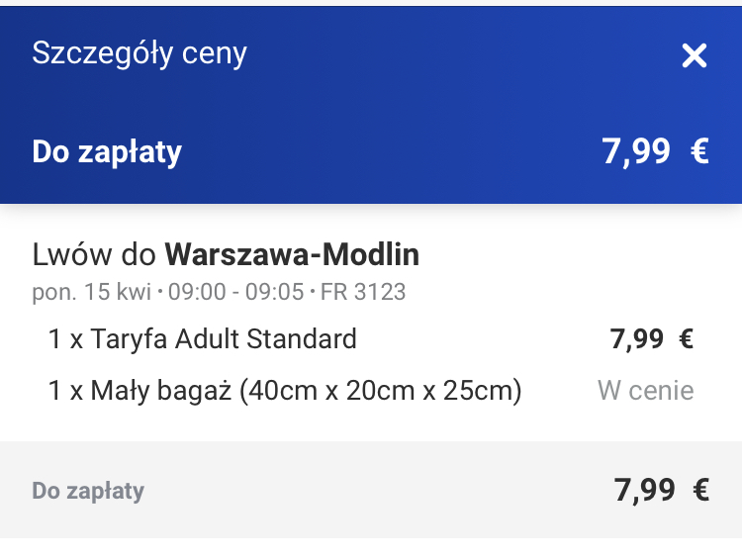Open the Lwów do Warszawa-Modlin route heading
Image resolution: width=742 pixels, height=560 pixels.
(x=226, y=254)
